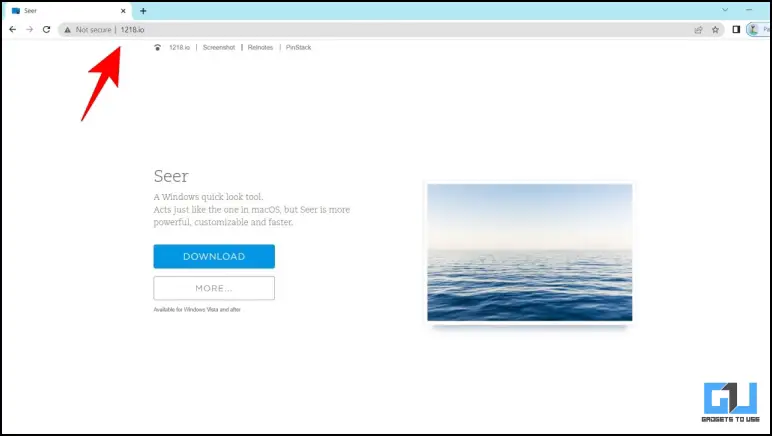Screen dimensions: 772x436
Task: Open a new tab with the plus icon
Action: click(x=143, y=11)
